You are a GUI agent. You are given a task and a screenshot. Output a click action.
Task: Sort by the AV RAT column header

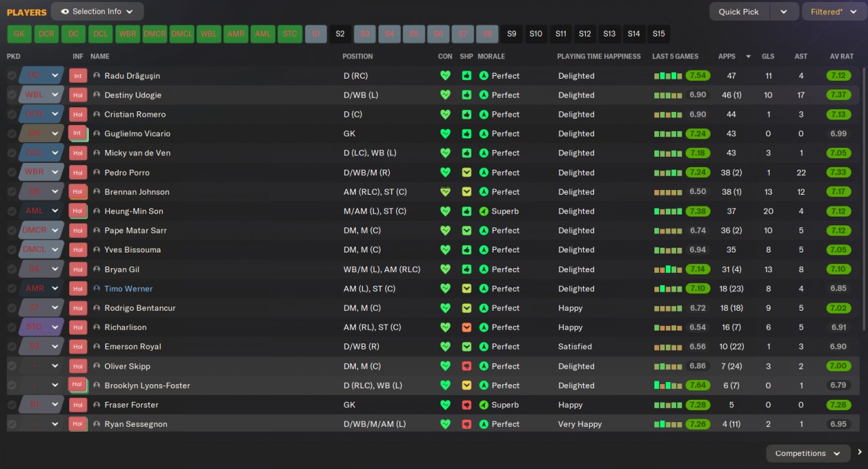pyautogui.click(x=841, y=56)
